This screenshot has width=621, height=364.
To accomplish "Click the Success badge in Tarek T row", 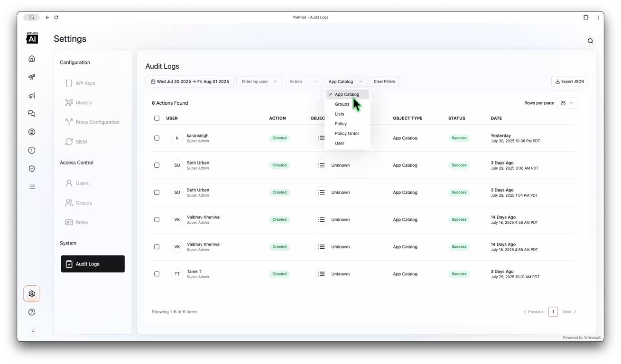I will pos(459,274).
